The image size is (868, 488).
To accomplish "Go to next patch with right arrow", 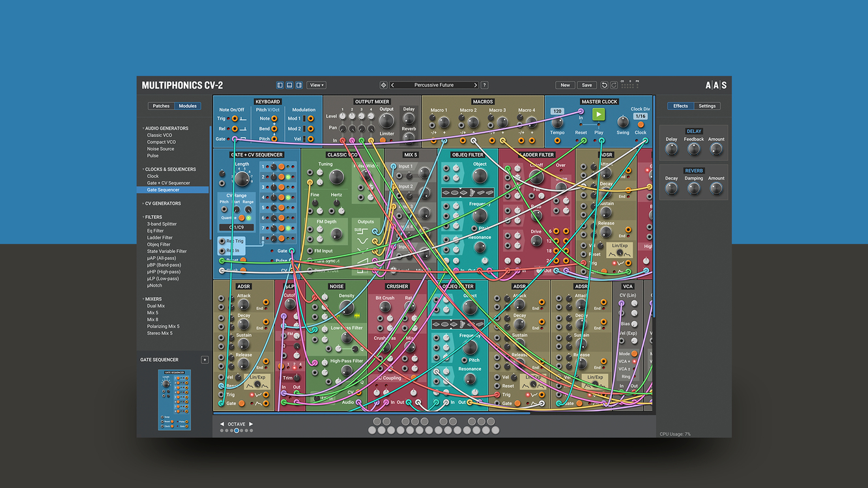I will coord(475,85).
